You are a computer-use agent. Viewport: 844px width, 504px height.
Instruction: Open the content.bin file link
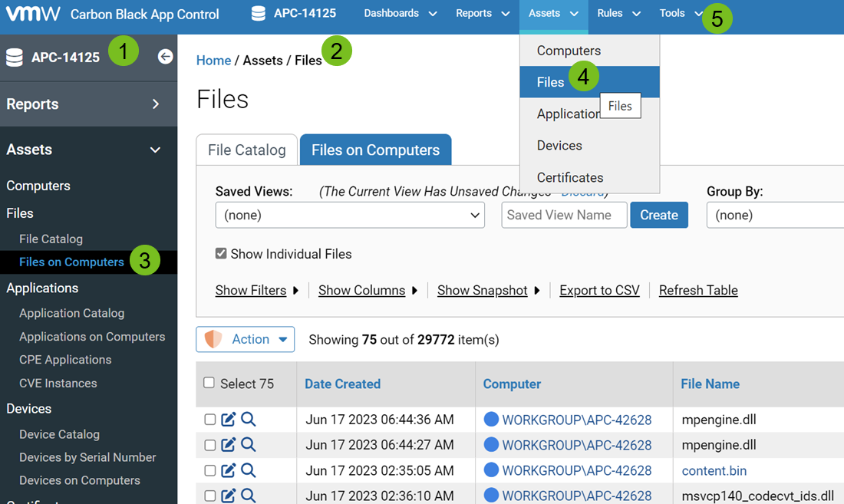coord(714,470)
